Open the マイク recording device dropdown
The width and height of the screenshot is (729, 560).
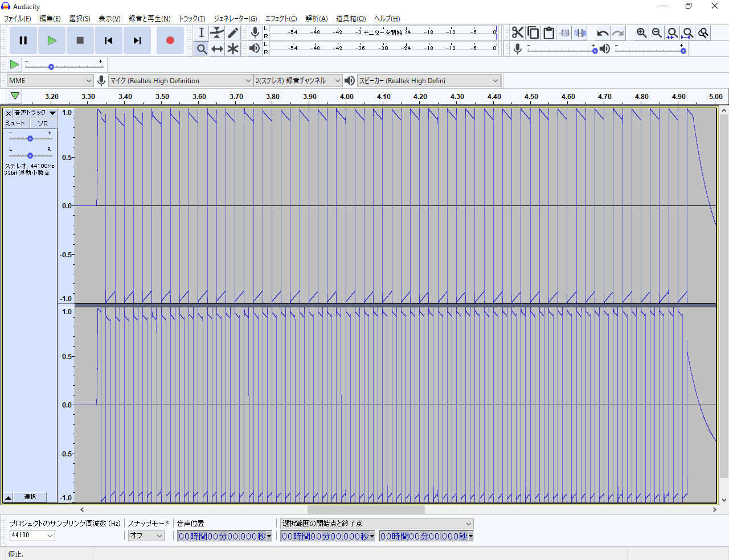click(181, 81)
